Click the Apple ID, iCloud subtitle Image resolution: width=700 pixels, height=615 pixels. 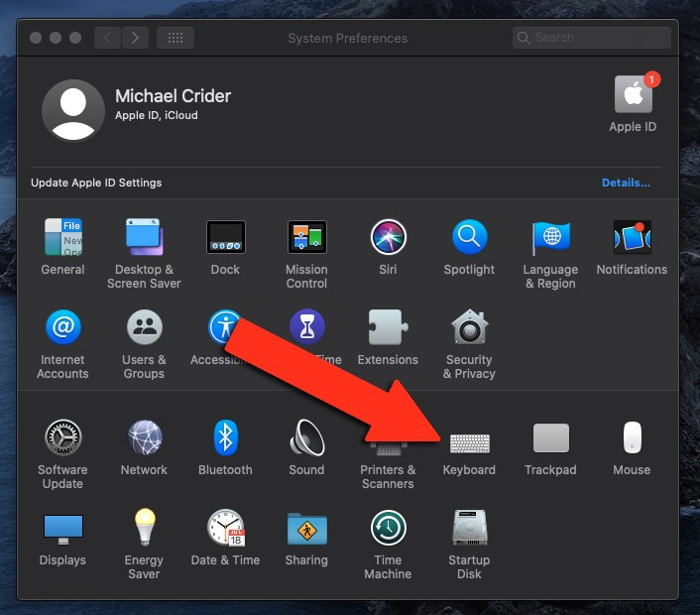[x=157, y=115]
